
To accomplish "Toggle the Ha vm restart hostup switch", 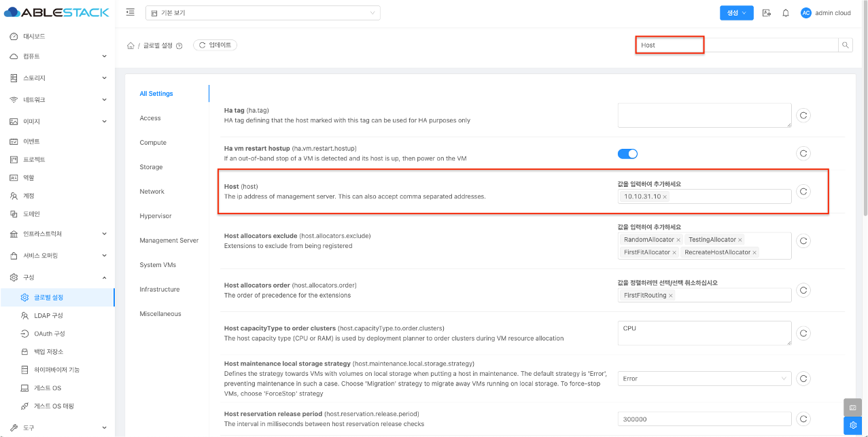I will (627, 154).
